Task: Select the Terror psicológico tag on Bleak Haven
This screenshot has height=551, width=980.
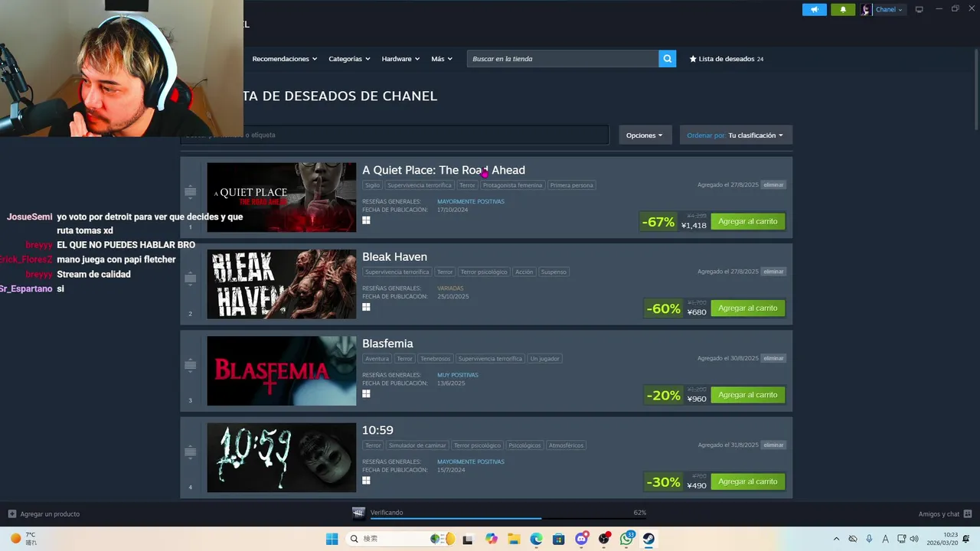Action: 483,272
